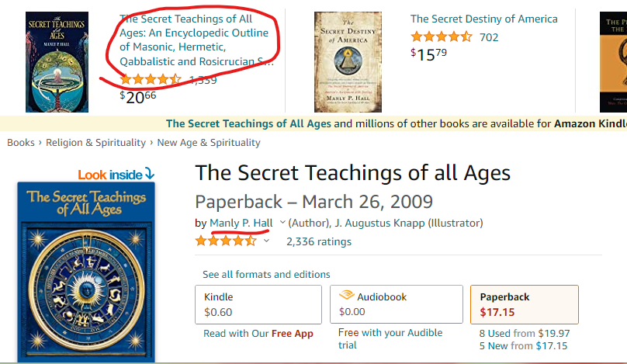Click the Look inside arrow icon
The width and height of the screenshot is (627, 364).
[149, 174]
